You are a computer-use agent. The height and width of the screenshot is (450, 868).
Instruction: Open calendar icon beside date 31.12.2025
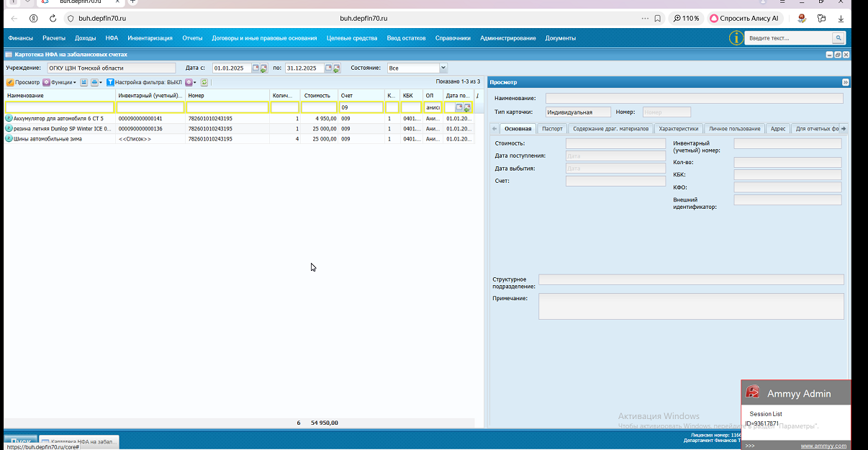tap(329, 68)
